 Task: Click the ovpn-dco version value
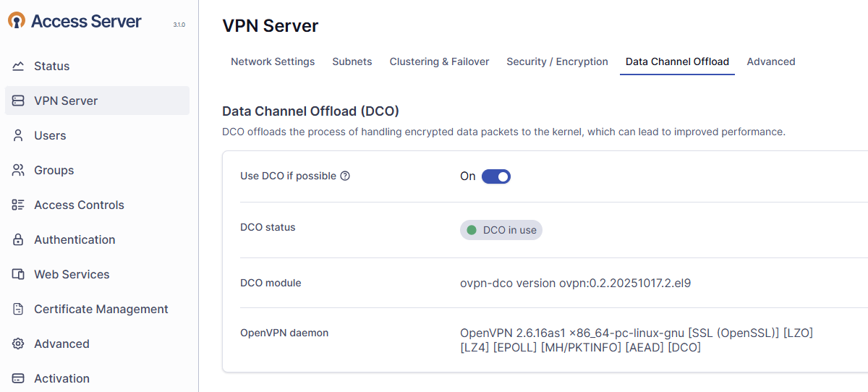coord(576,283)
